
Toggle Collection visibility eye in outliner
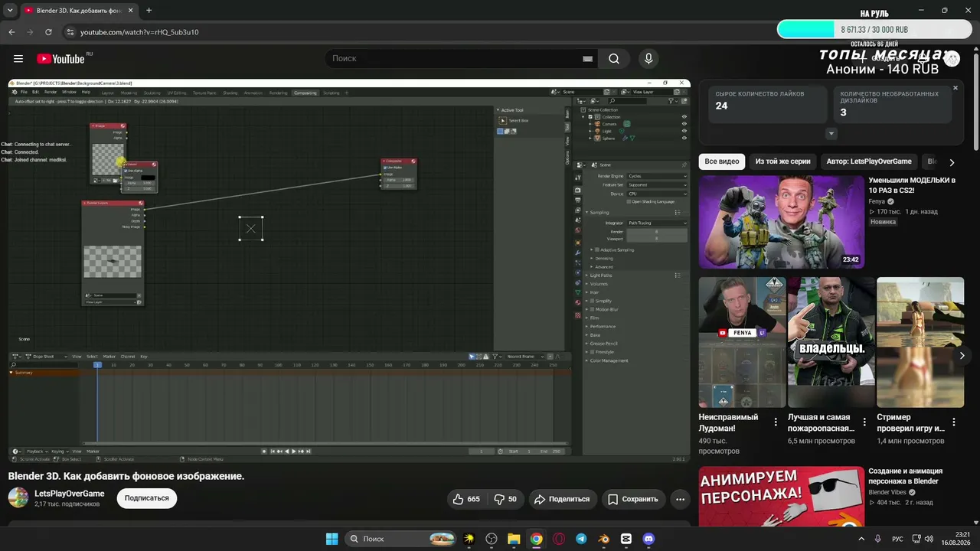(684, 117)
